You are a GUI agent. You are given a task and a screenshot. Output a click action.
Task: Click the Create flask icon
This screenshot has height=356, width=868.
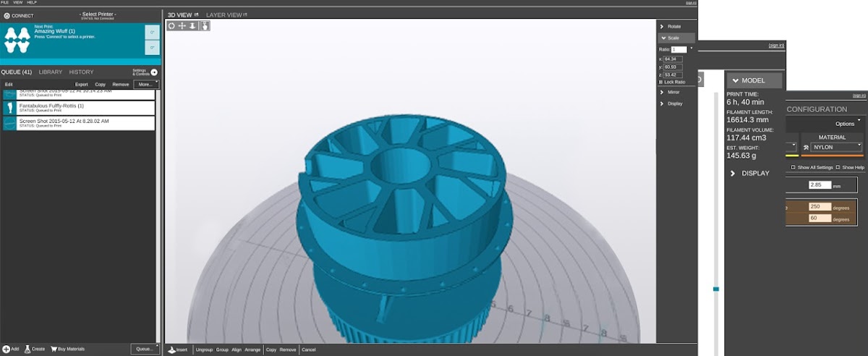coord(27,349)
